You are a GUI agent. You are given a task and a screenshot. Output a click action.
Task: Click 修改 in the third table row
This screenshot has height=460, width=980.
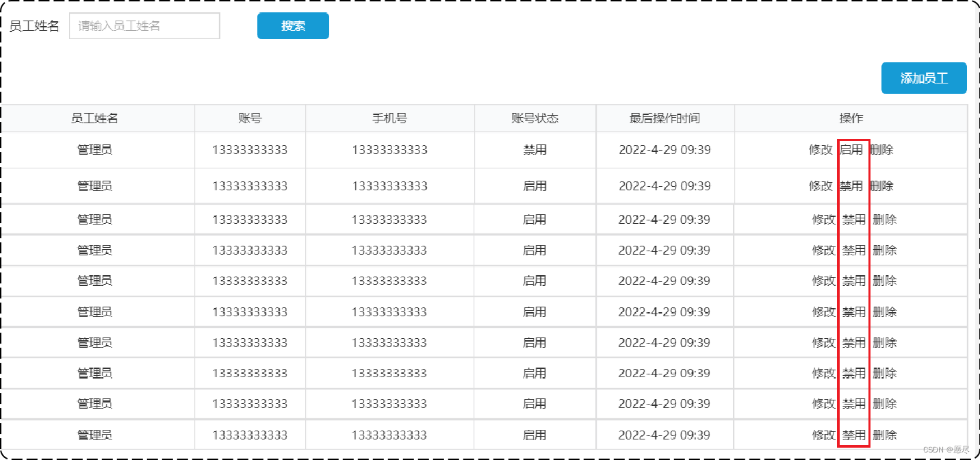point(824,220)
